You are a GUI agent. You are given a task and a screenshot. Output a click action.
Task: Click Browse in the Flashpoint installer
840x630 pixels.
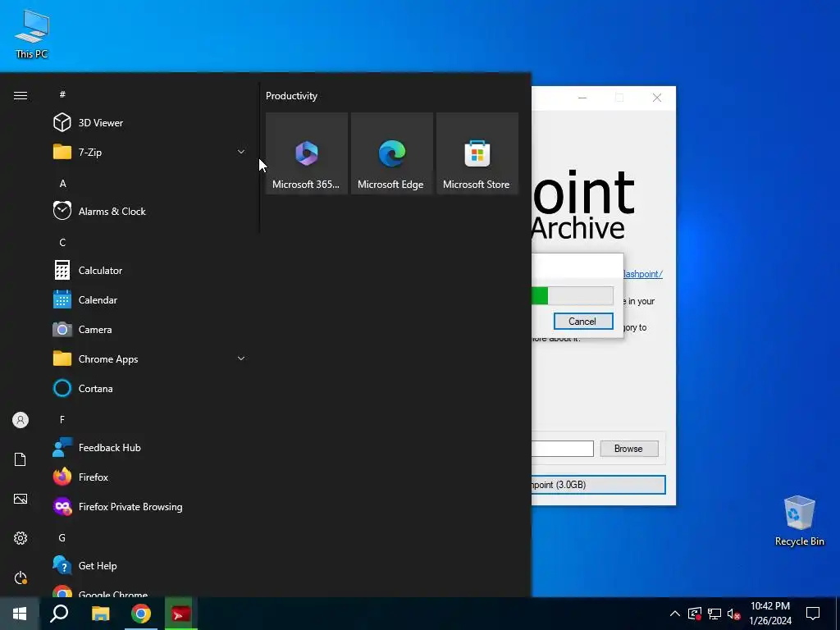pyautogui.click(x=629, y=449)
